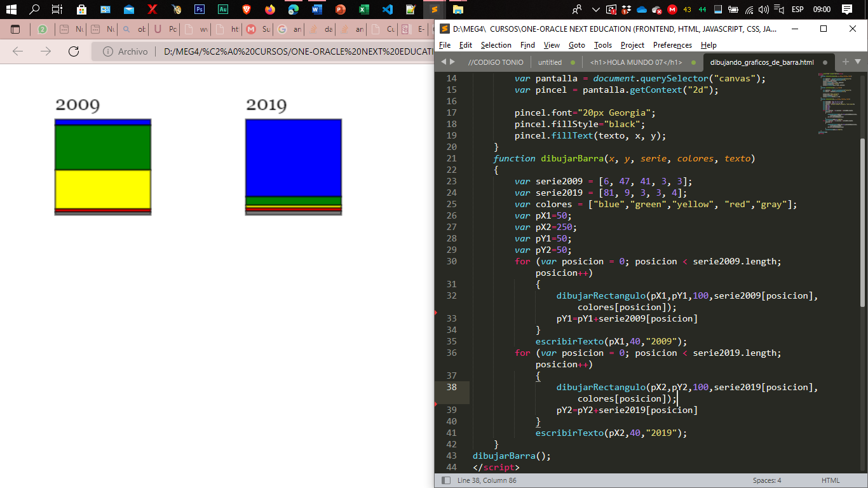The image size is (868, 488).
Task: Open File Explorer from taskbar
Action: coord(458,10)
